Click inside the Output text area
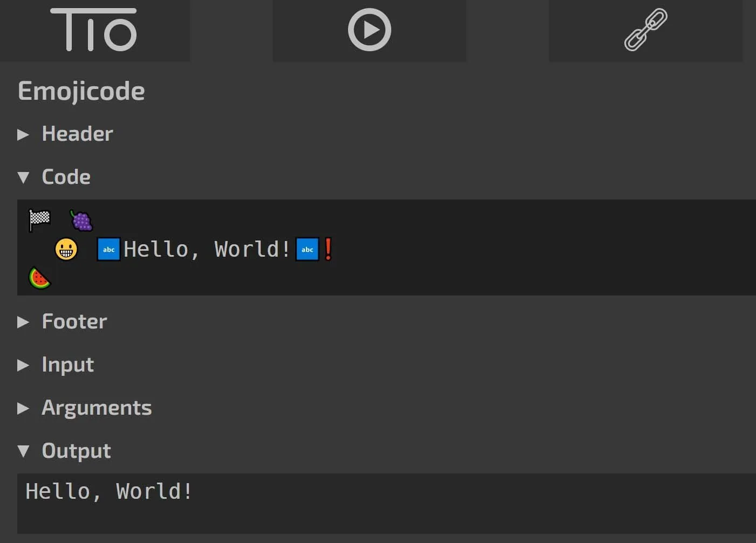The image size is (756, 543). pos(378,504)
